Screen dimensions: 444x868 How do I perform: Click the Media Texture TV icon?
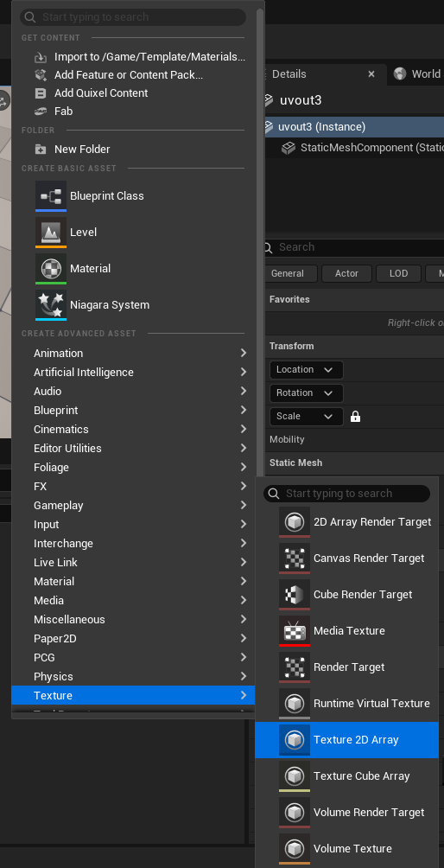coord(295,630)
